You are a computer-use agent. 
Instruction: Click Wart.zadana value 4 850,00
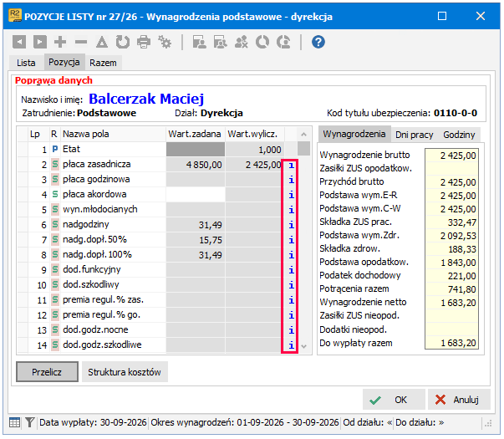pyautogui.click(x=204, y=165)
